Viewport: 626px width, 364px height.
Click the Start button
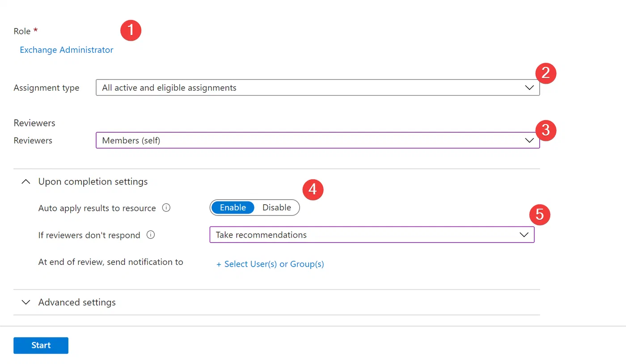coord(41,345)
